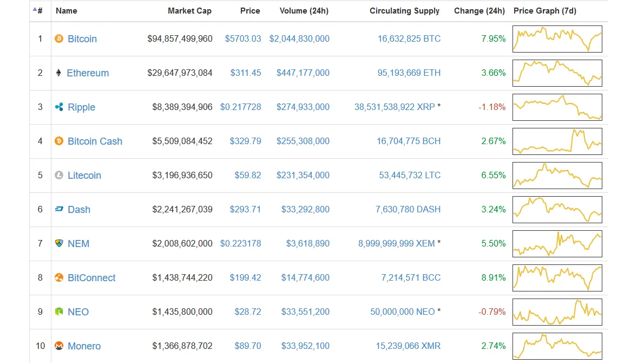Click NEO change value -0.79%
This screenshot has width=644, height=363.
click(492, 312)
